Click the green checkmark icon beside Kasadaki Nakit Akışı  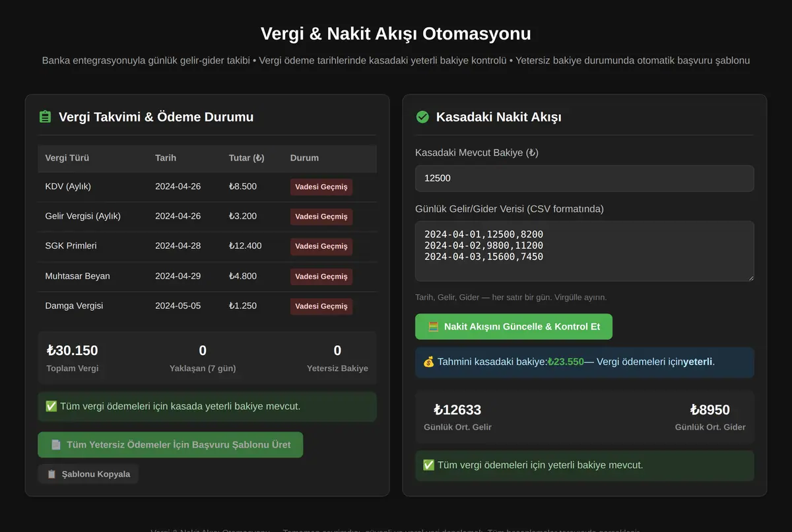(x=422, y=117)
